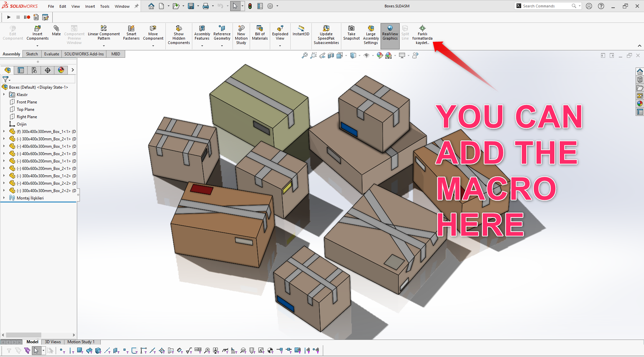Pin the menu bar with the pushpin
Screen dimensions: 644x357
(137, 6)
